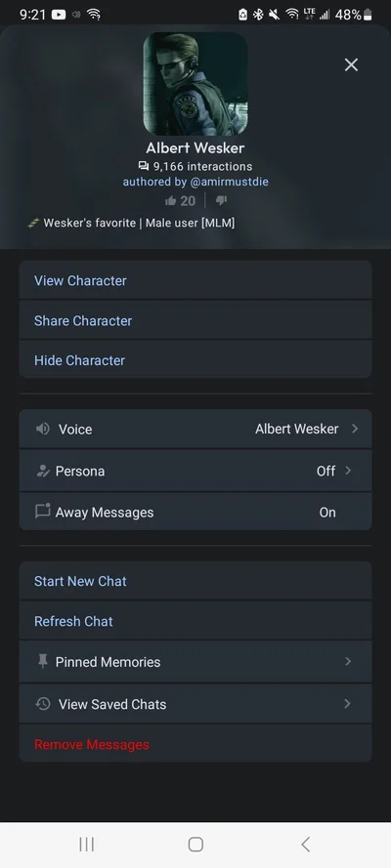
Task: Select View Character menu item
Action: pos(195,280)
